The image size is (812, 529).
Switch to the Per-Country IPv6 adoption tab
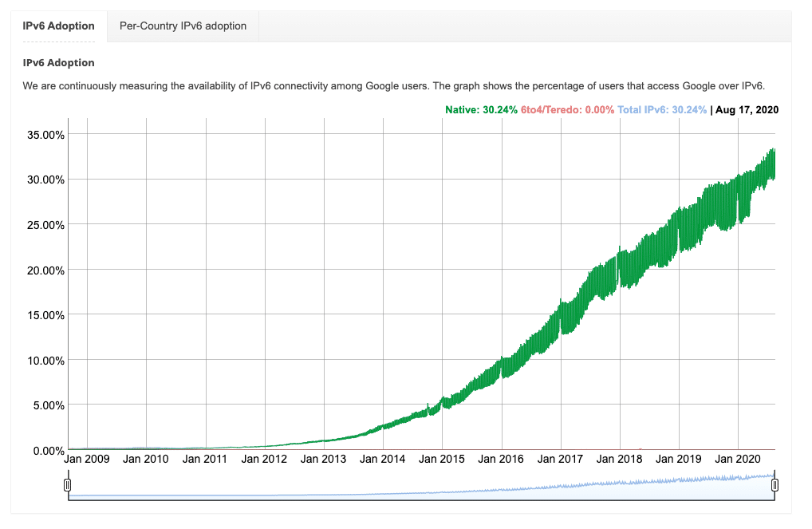pos(182,26)
